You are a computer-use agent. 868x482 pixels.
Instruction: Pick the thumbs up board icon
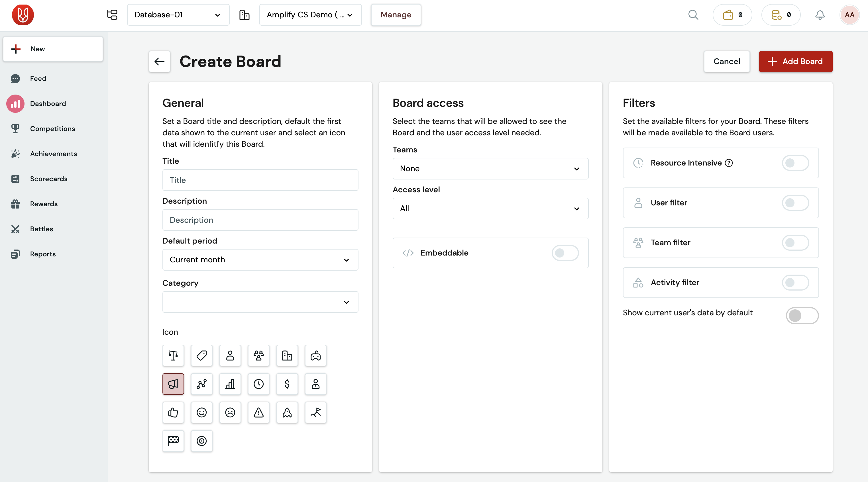(173, 412)
